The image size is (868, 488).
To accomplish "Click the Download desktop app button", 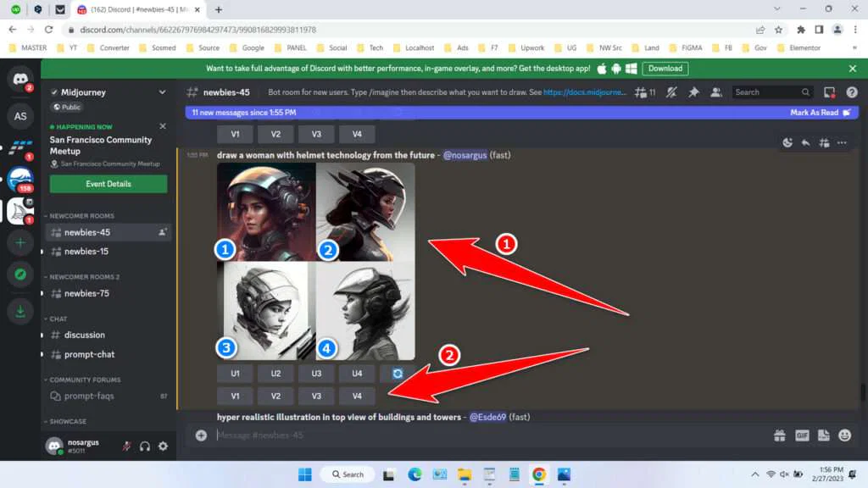I will (x=665, y=68).
